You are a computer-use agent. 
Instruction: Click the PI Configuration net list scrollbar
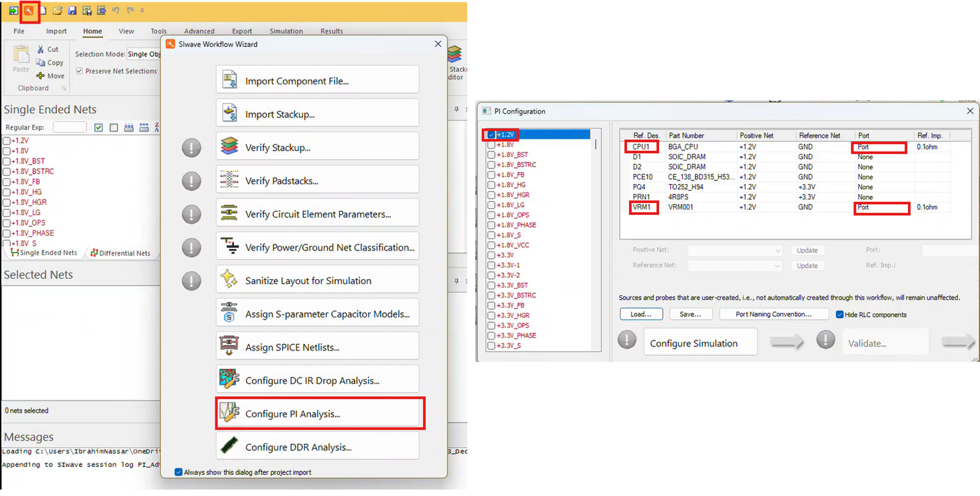click(596, 144)
